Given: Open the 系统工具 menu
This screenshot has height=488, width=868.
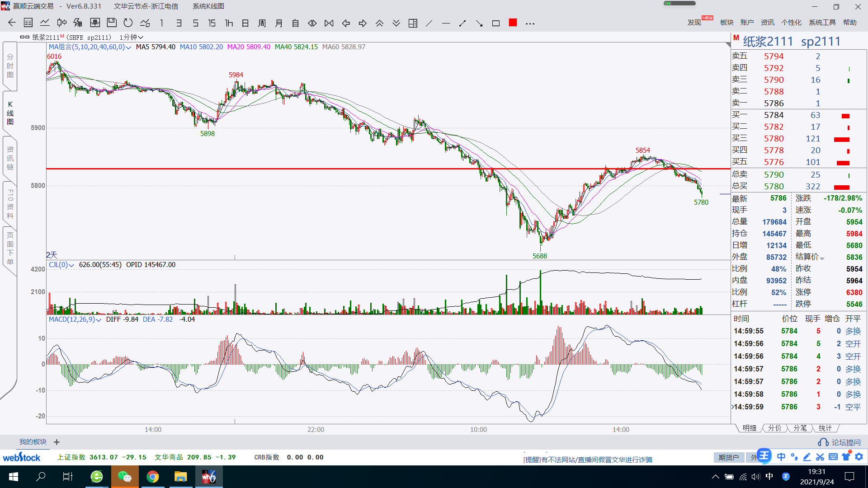Looking at the screenshot, I should (822, 22).
